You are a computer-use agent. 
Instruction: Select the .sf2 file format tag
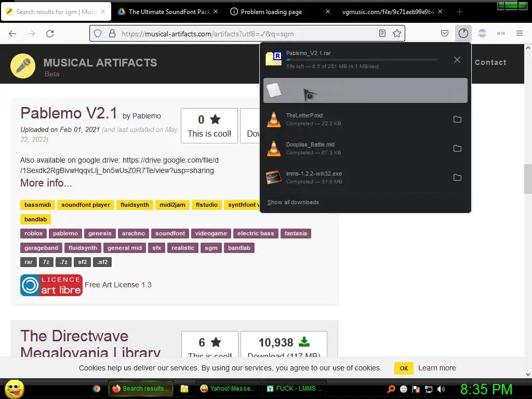[x=102, y=262]
